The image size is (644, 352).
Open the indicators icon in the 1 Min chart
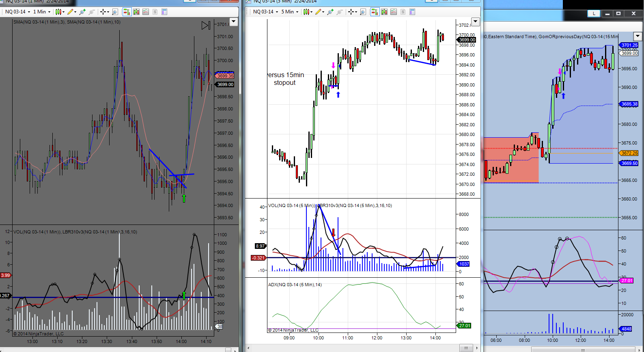click(x=146, y=12)
